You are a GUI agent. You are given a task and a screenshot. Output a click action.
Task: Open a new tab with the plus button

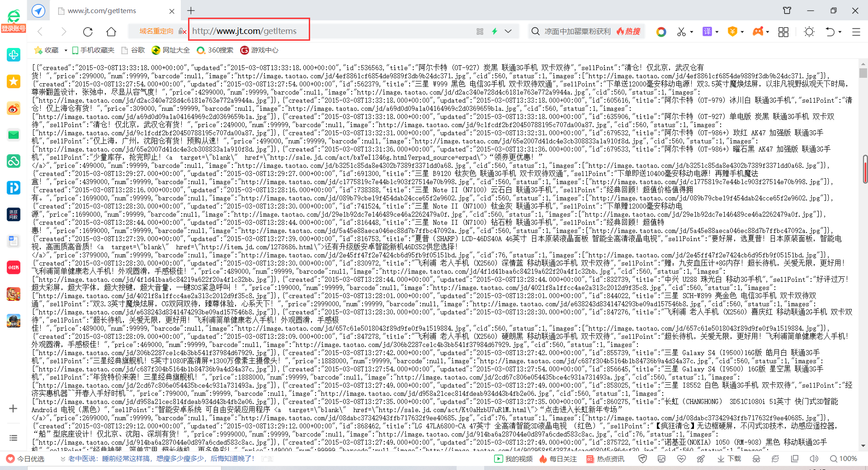pos(191,10)
